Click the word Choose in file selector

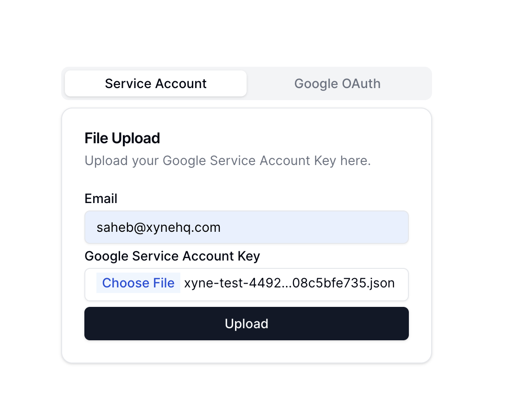126,283
